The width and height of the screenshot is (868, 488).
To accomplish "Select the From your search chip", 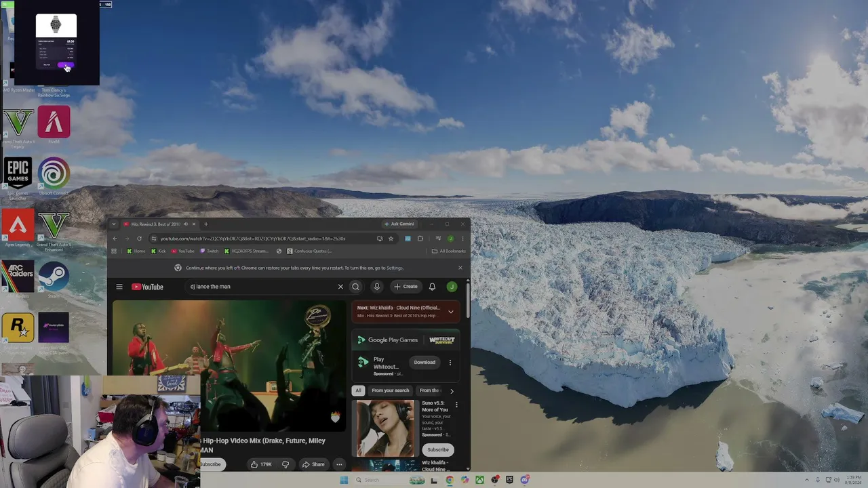I will [391, 390].
